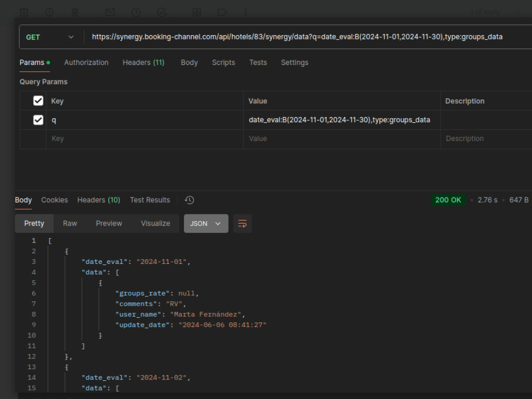532x399 pixels.
Task: Click the 200 OK status badge
Action: tap(448, 200)
